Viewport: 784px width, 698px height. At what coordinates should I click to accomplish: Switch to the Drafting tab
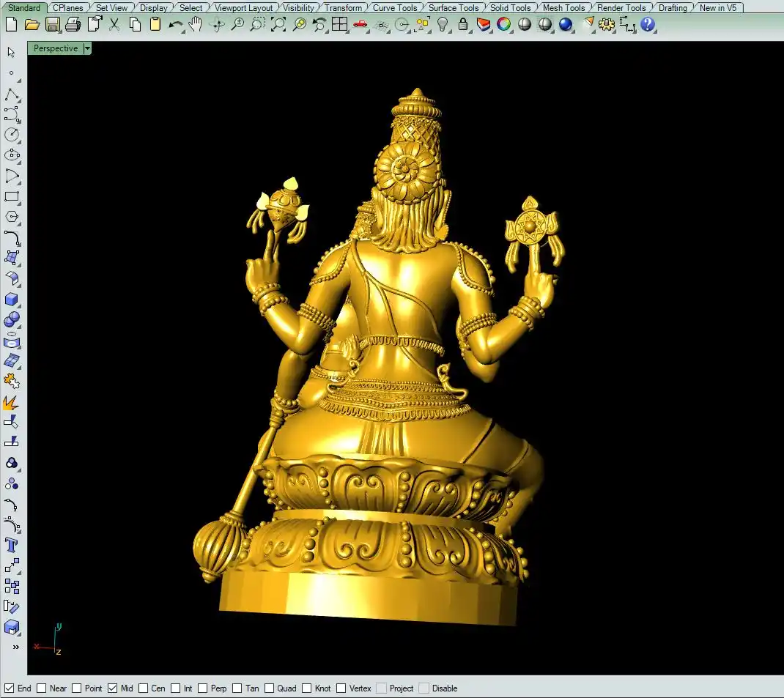pos(673,8)
